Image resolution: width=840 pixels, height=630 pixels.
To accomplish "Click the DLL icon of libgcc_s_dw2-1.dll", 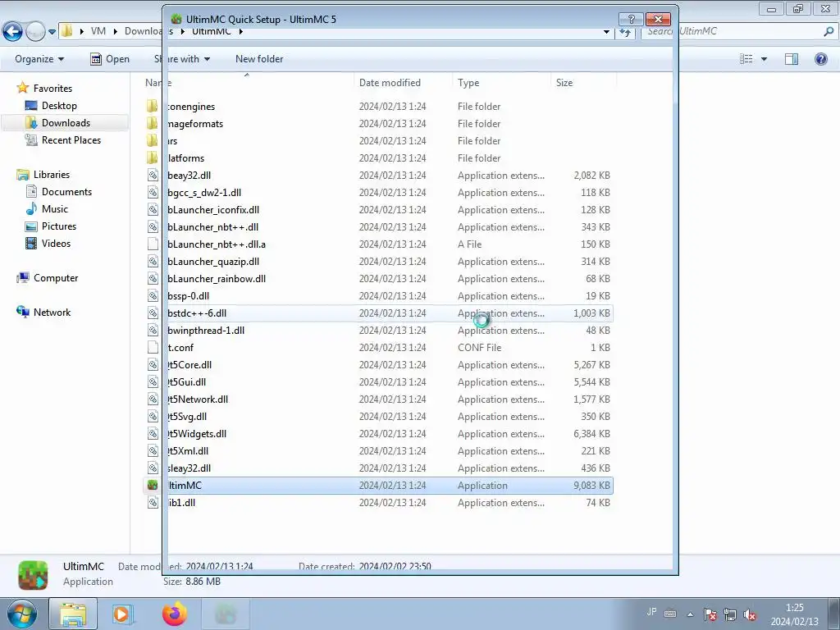I will (x=153, y=192).
